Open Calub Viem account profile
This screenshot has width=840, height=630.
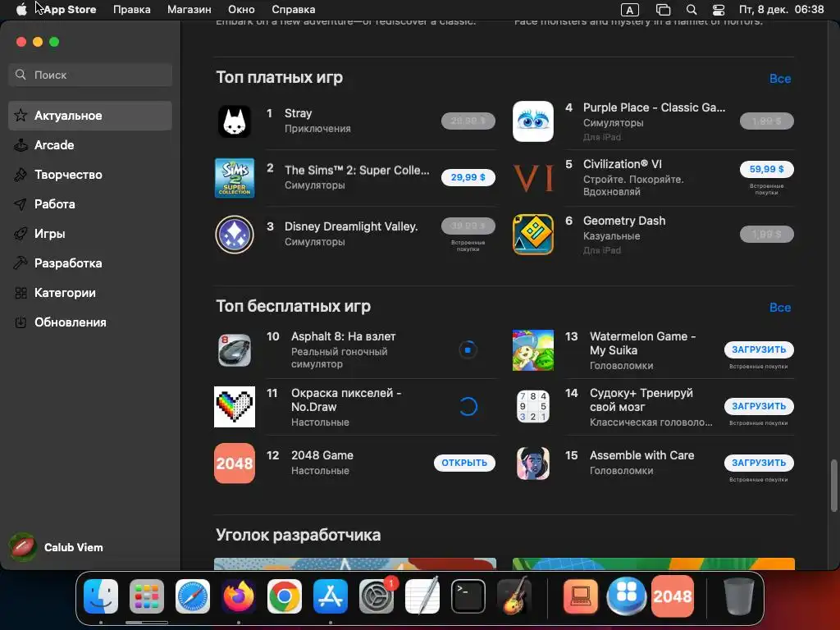[x=57, y=547]
